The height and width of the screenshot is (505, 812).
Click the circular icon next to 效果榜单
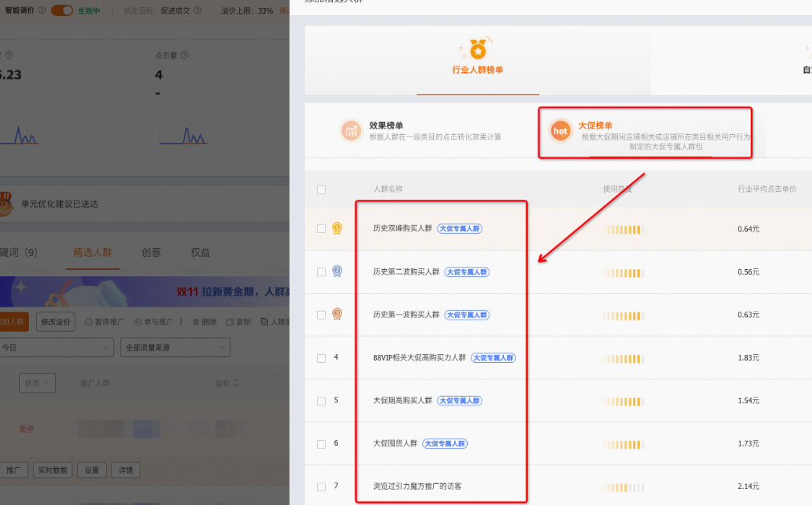click(351, 132)
